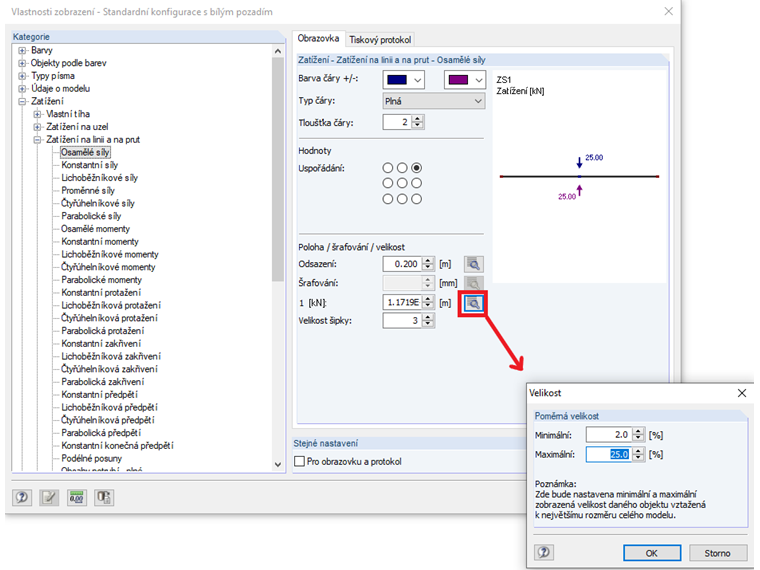Close the Velikost dialog
Viewport: 760px width, 570px height.
click(742, 393)
